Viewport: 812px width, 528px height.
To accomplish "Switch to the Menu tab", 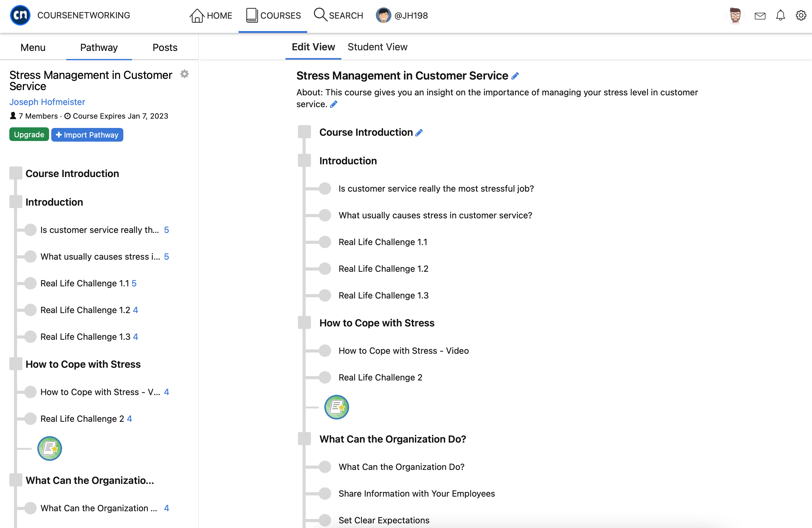I will tap(33, 48).
